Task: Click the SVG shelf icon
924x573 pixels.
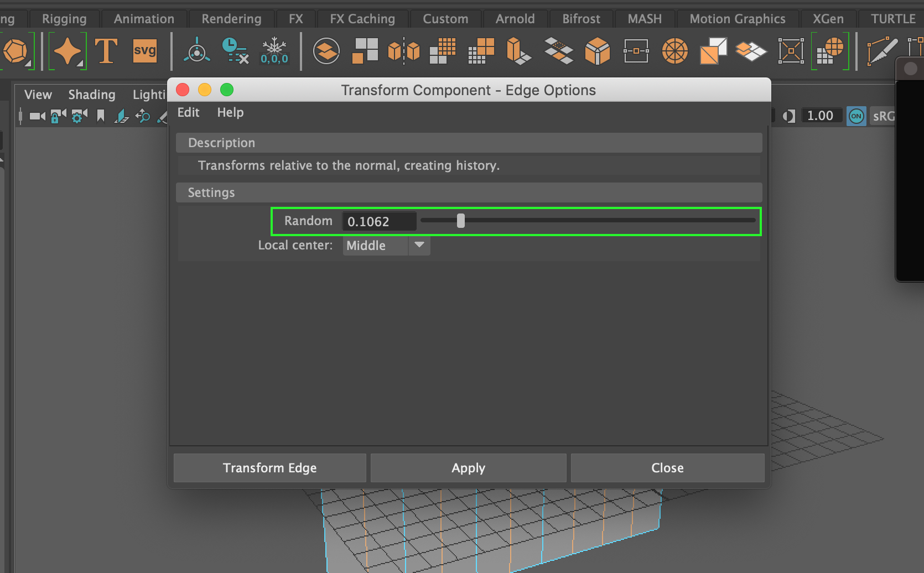Action: tap(144, 51)
